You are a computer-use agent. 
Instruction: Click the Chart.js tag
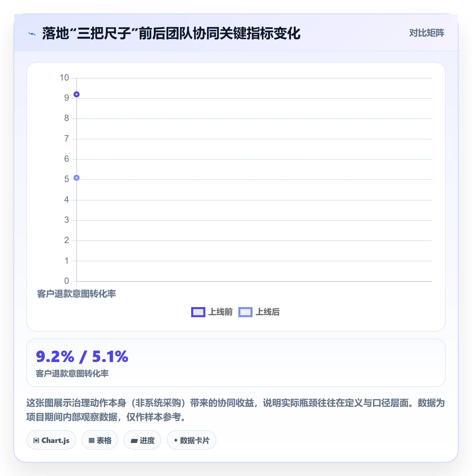click(x=51, y=440)
